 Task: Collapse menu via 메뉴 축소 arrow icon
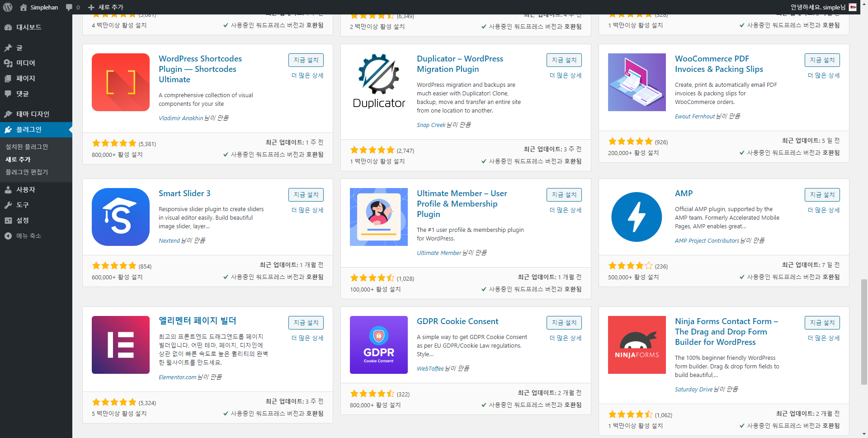[8, 235]
